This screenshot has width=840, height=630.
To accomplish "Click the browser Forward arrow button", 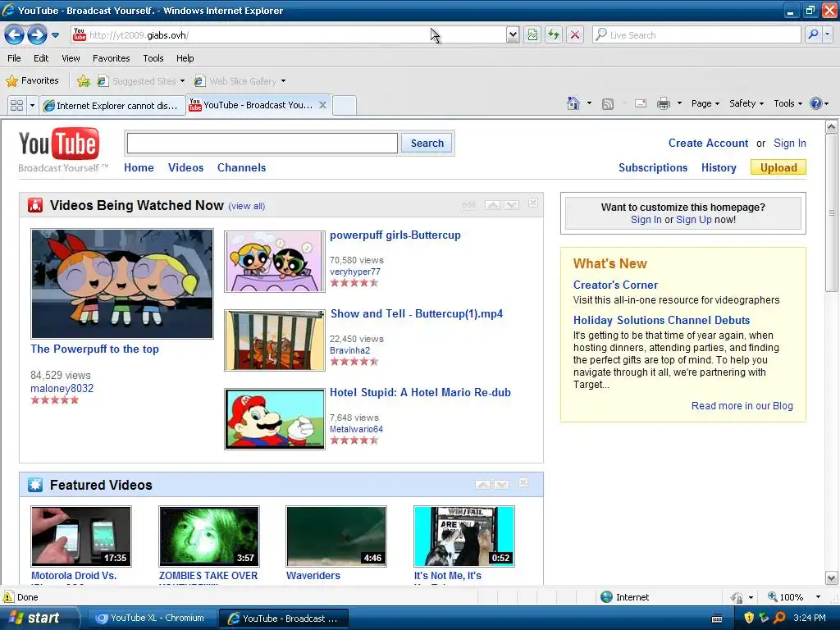I will [x=37, y=35].
